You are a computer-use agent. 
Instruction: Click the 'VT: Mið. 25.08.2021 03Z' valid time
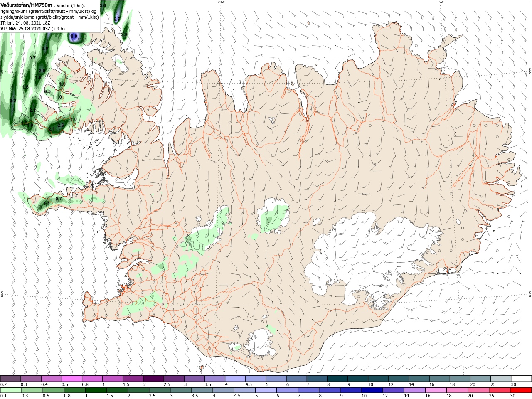tap(25, 29)
